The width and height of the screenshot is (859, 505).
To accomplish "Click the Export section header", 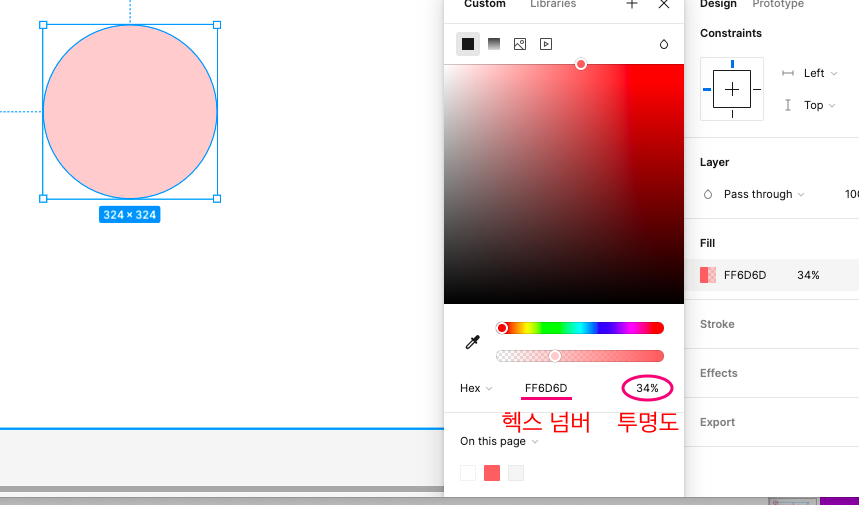I will (717, 422).
